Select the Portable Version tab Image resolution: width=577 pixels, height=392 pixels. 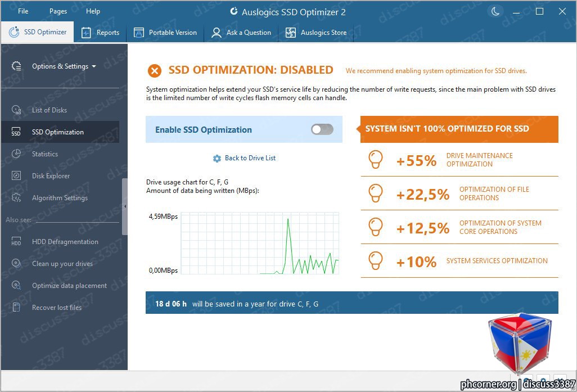pos(165,33)
